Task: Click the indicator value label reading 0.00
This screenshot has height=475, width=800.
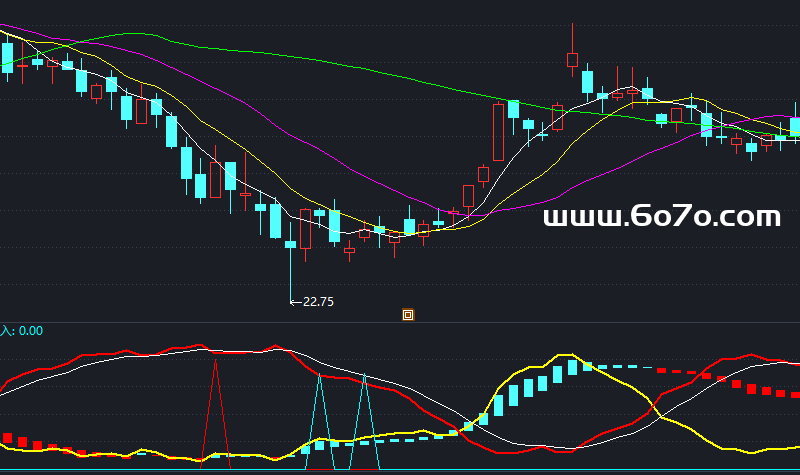Action: pyautogui.click(x=30, y=331)
